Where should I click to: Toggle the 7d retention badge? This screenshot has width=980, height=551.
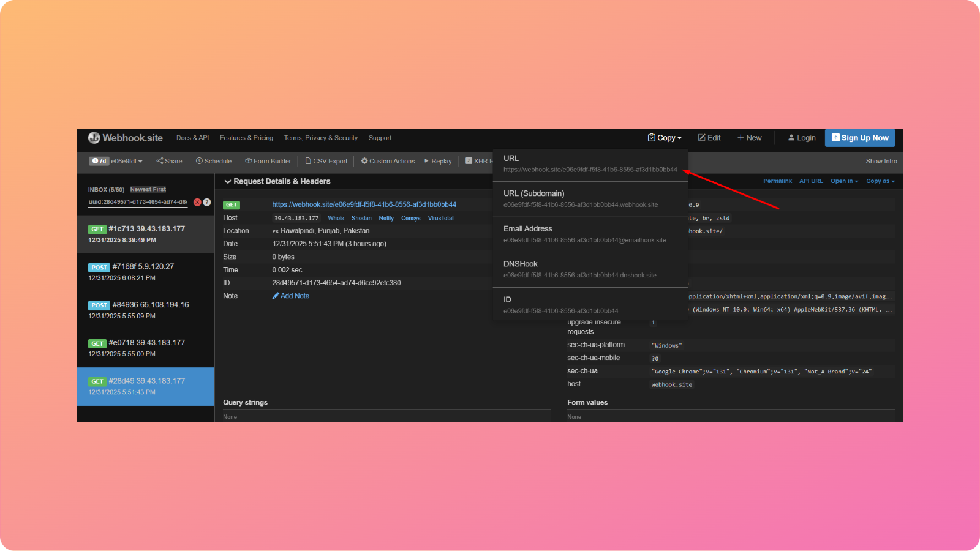point(99,160)
